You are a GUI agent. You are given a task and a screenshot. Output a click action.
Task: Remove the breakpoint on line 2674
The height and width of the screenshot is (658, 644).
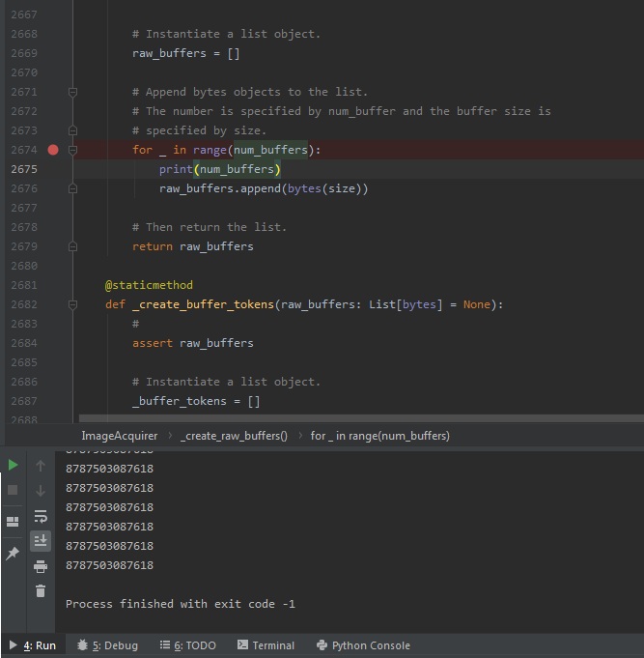(x=53, y=150)
